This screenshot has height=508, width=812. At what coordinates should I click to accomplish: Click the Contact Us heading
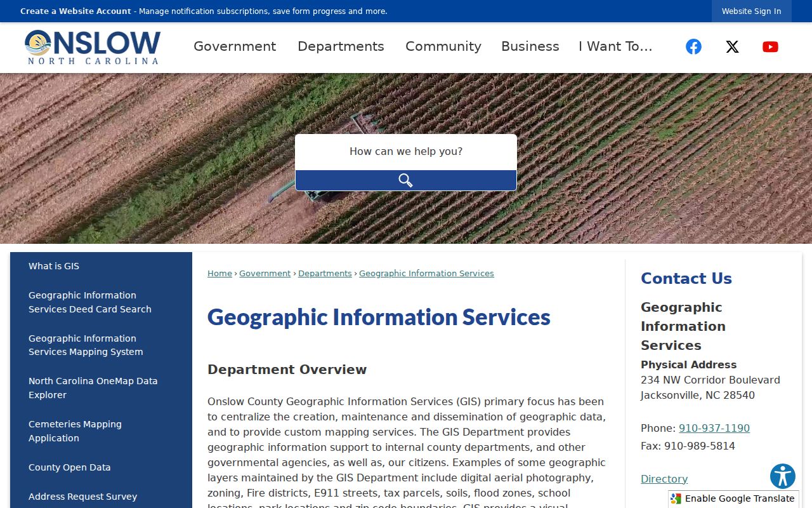click(686, 278)
